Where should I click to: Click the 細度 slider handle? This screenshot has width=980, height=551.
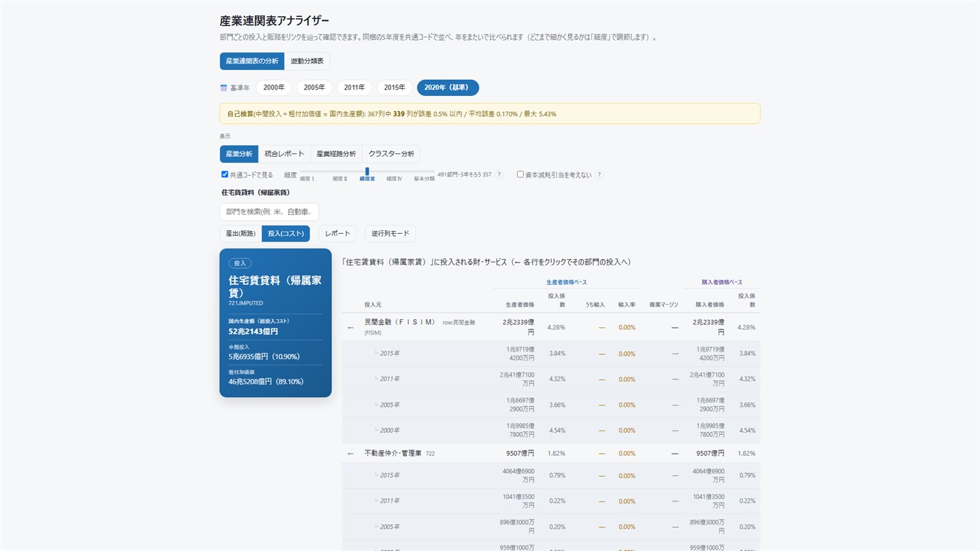point(367,172)
